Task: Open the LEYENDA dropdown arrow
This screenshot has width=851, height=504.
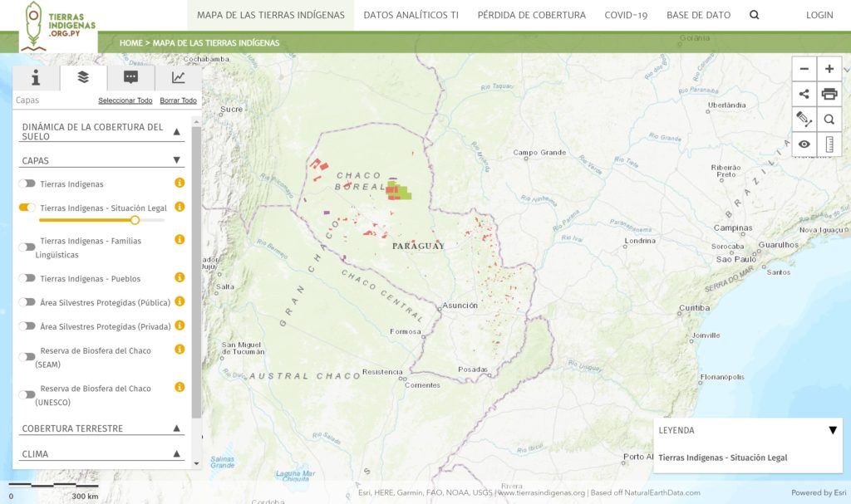Action: pos(834,430)
